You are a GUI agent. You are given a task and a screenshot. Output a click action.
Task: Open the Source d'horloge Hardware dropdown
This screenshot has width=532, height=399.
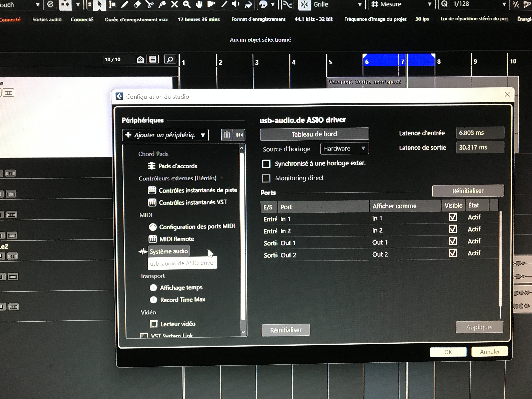(x=344, y=148)
